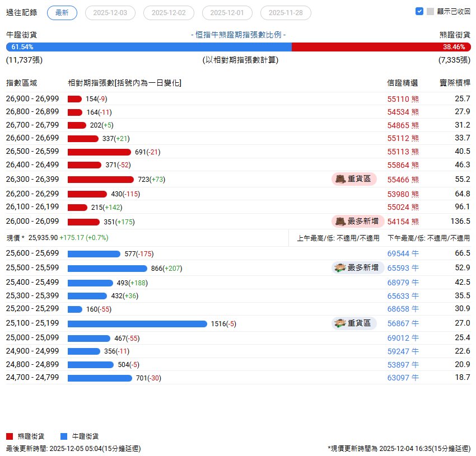This screenshot has width=476, height=456.
Task: Click the 上午最高/低 text
Action: click(x=338, y=238)
